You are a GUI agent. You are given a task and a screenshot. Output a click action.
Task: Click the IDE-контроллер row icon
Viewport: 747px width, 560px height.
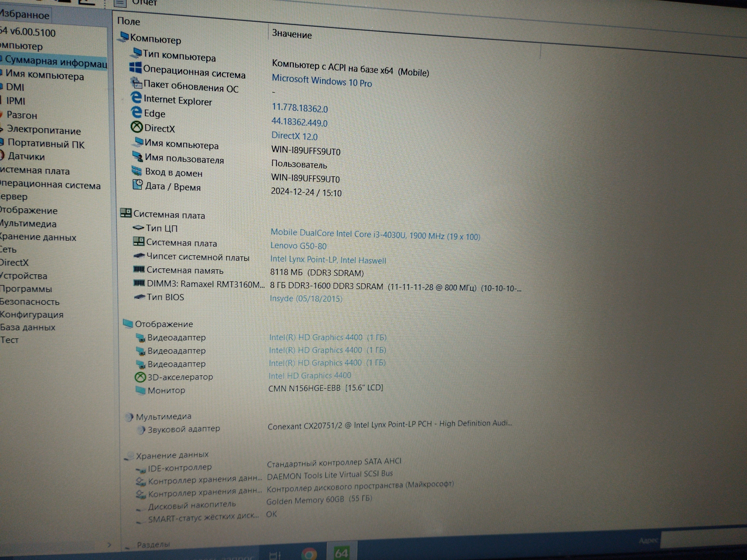[x=141, y=470]
